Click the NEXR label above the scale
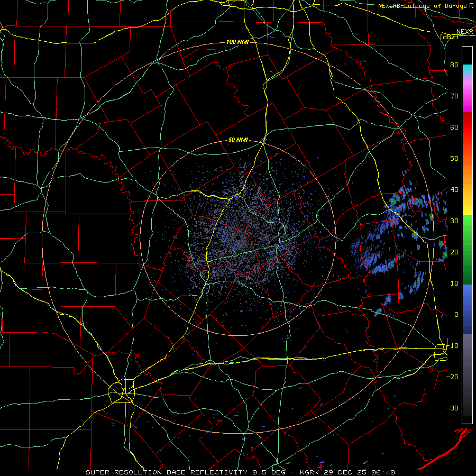 tap(465, 32)
